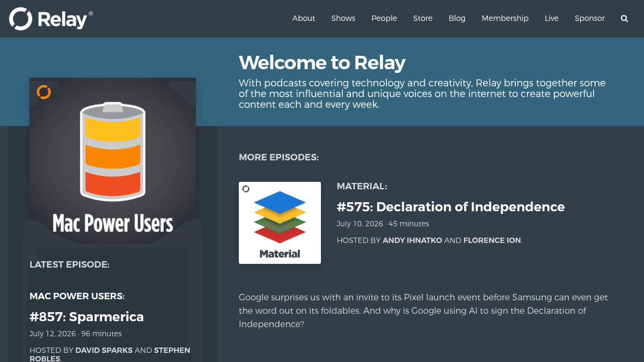644x362 pixels.
Task: Click the July 12, 2026 · 96 minutes text
Action: pyautogui.click(x=76, y=334)
